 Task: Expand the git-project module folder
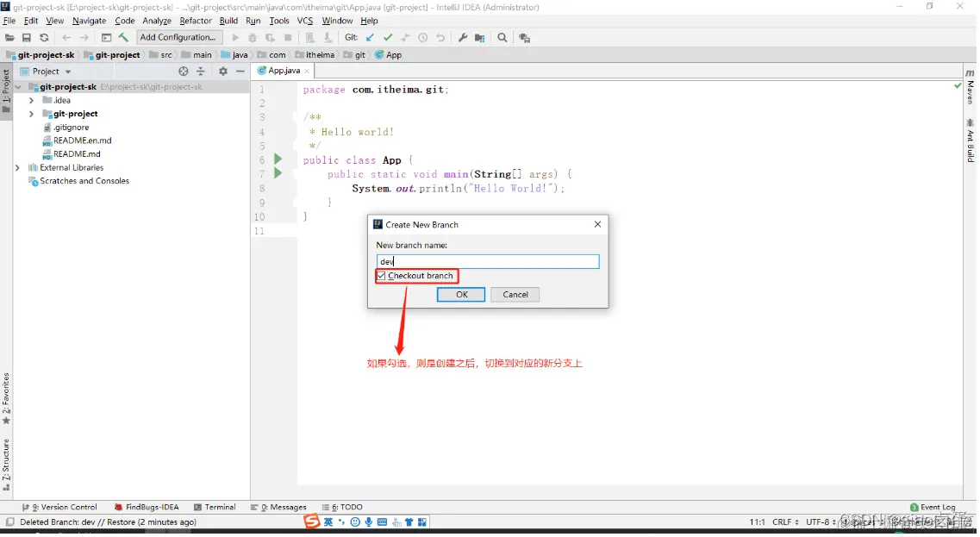(x=31, y=114)
